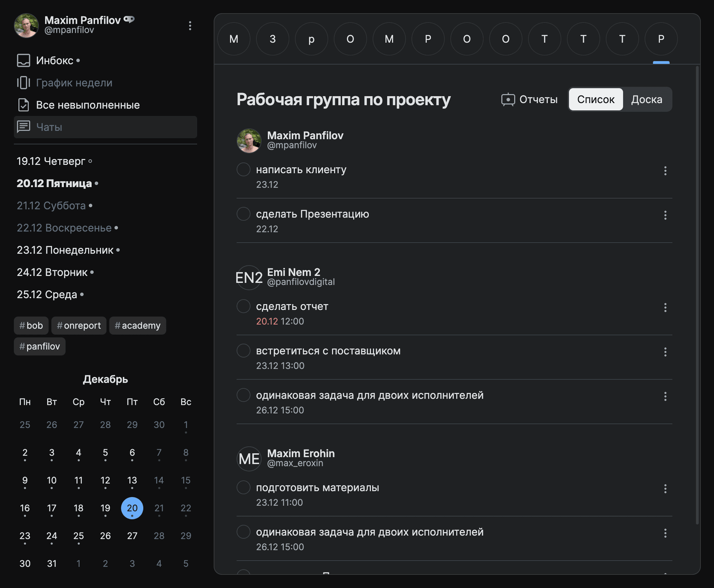The height and width of the screenshot is (588, 714).
Task: Open options menu for 'сделать Презентацию' task
Action: [x=665, y=215]
